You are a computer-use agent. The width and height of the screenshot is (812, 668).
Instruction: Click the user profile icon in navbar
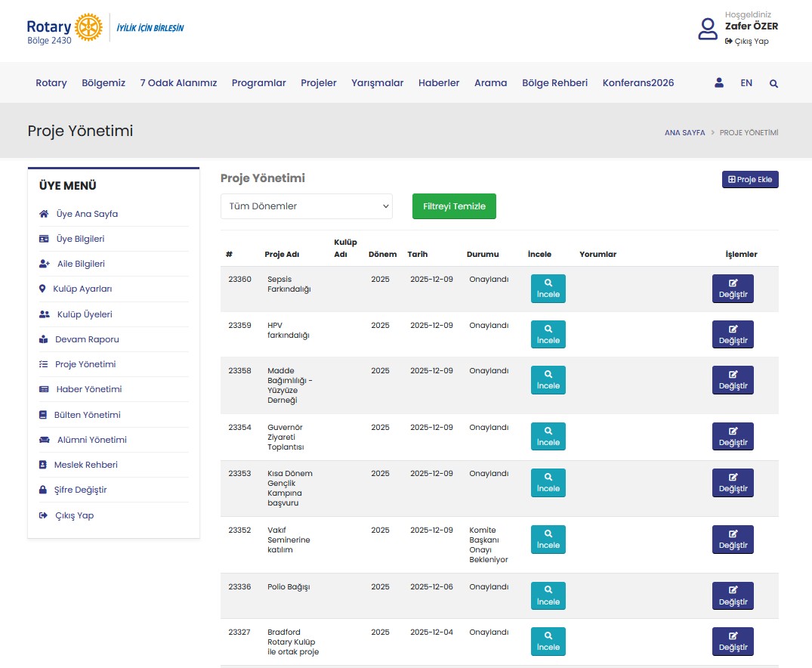coord(719,83)
